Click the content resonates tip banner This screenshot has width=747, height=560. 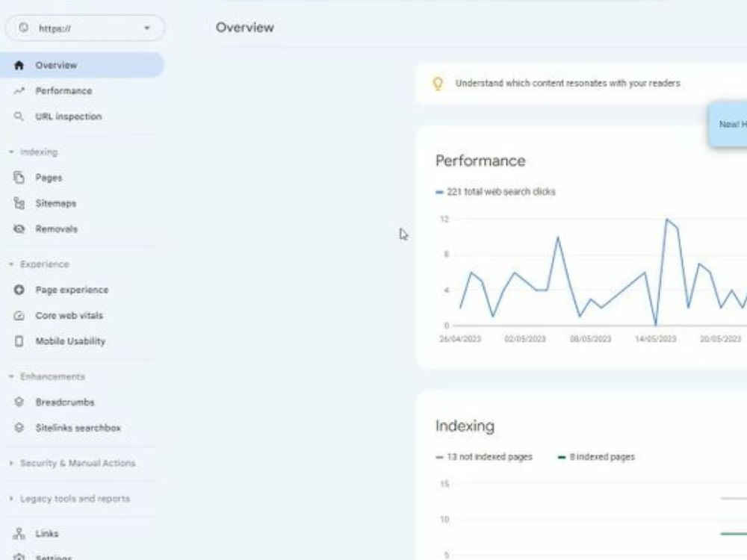(x=581, y=84)
